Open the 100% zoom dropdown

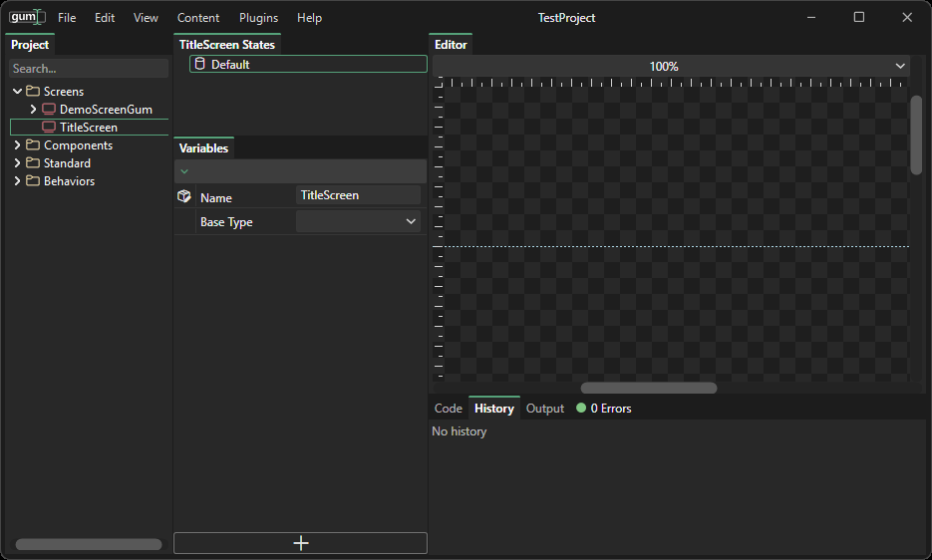coord(900,67)
